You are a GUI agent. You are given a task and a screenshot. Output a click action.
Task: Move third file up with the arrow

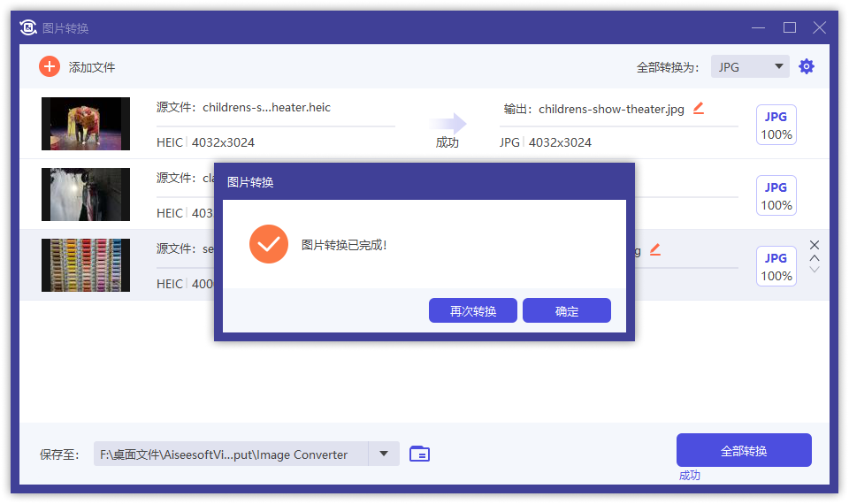pyautogui.click(x=815, y=257)
